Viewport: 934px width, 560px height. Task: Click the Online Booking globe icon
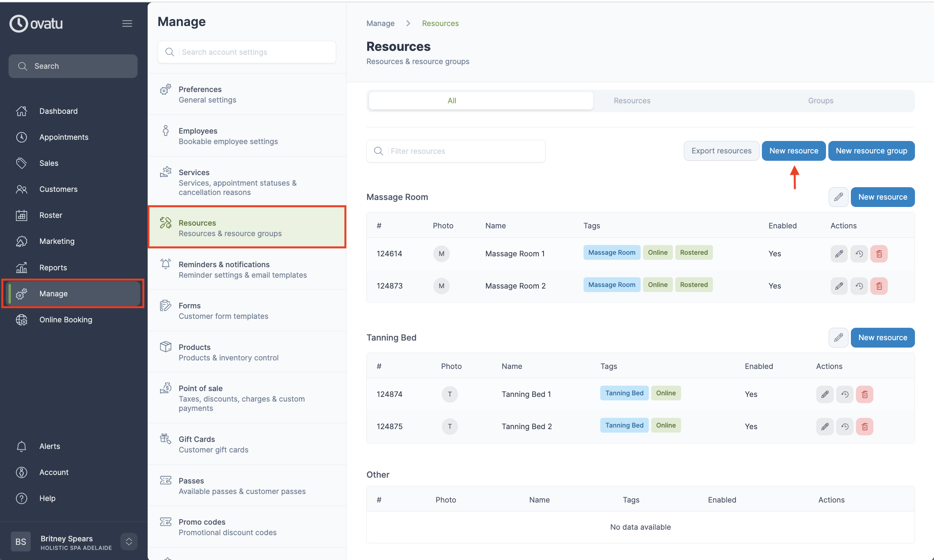22,320
